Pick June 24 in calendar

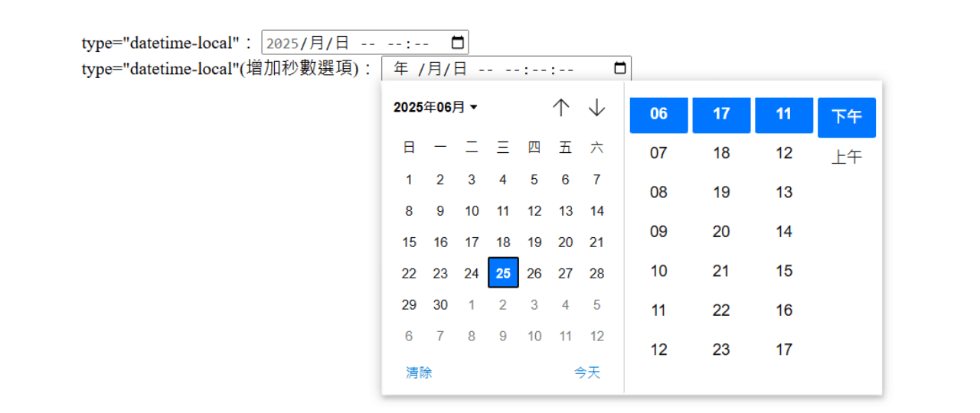(x=472, y=273)
